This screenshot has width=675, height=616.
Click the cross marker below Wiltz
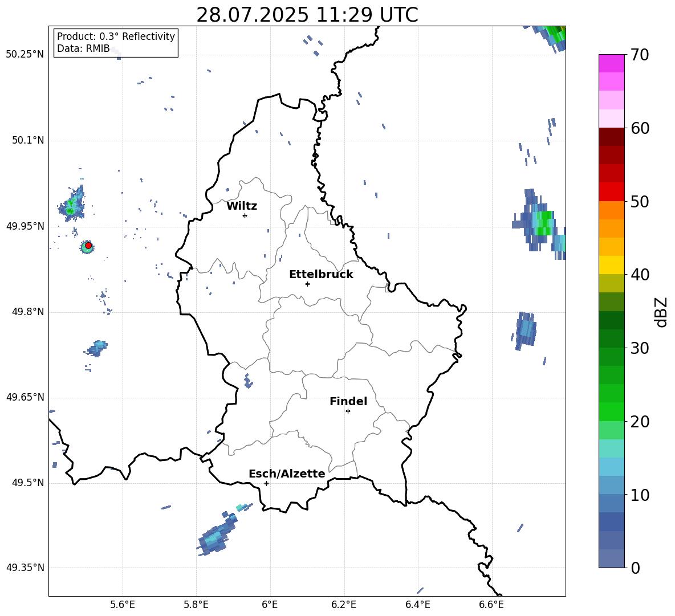click(245, 215)
